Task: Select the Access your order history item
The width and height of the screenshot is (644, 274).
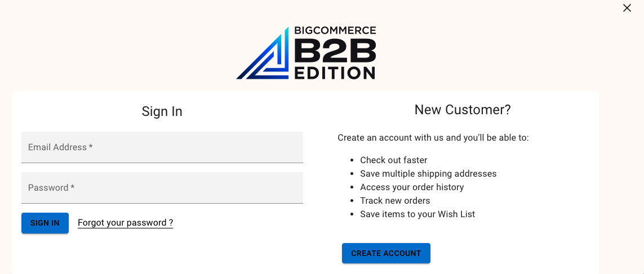Action: pos(412,187)
